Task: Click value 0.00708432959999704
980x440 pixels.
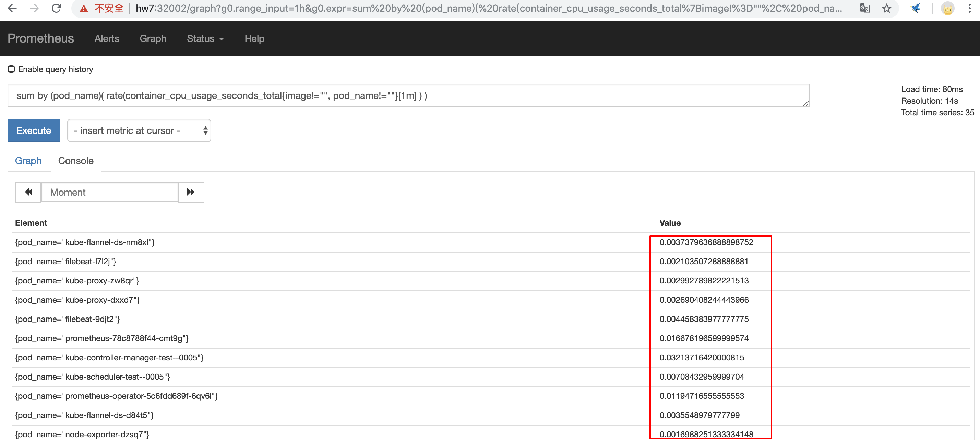Action: pyautogui.click(x=702, y=377)
